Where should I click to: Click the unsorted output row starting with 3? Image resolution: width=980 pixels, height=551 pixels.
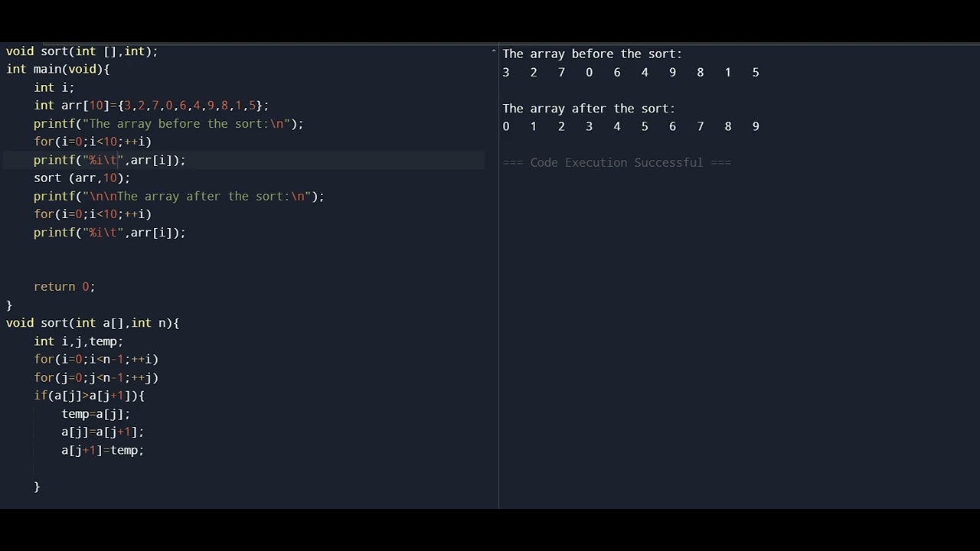click(631, 72)
